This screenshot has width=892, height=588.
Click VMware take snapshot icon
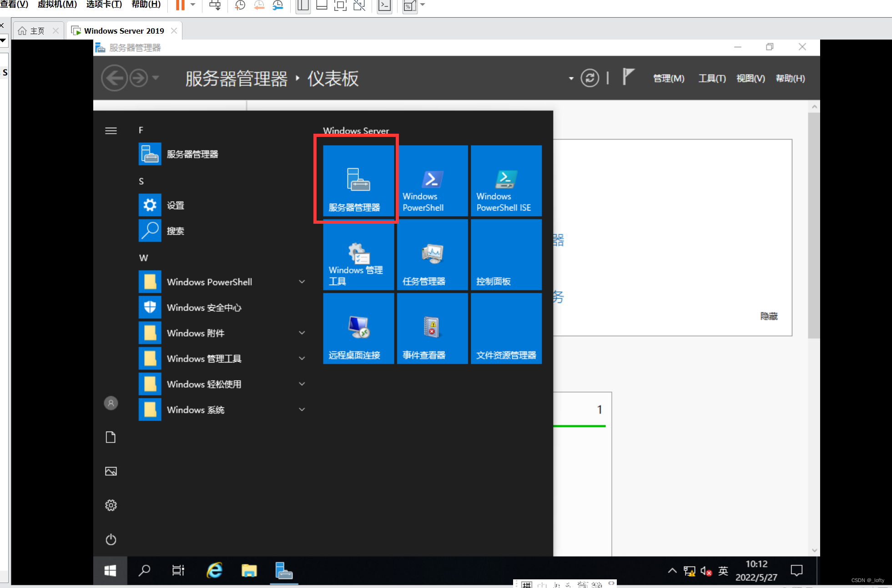[240, 5]
